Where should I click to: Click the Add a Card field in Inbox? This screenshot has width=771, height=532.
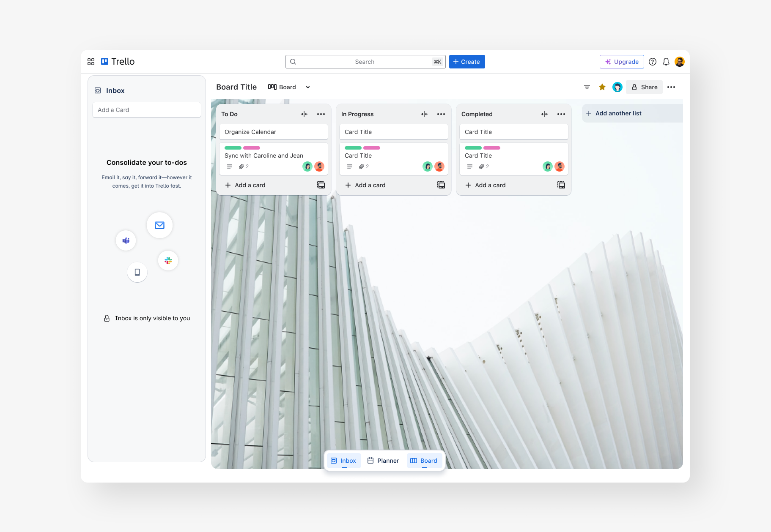(147, 110)
